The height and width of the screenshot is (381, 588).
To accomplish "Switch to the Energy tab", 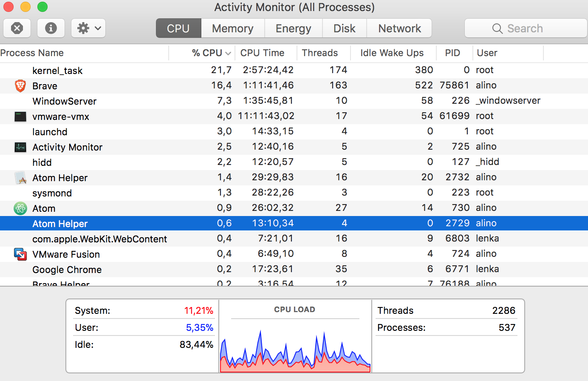I will pyautogui.click(x=294, y=28).
